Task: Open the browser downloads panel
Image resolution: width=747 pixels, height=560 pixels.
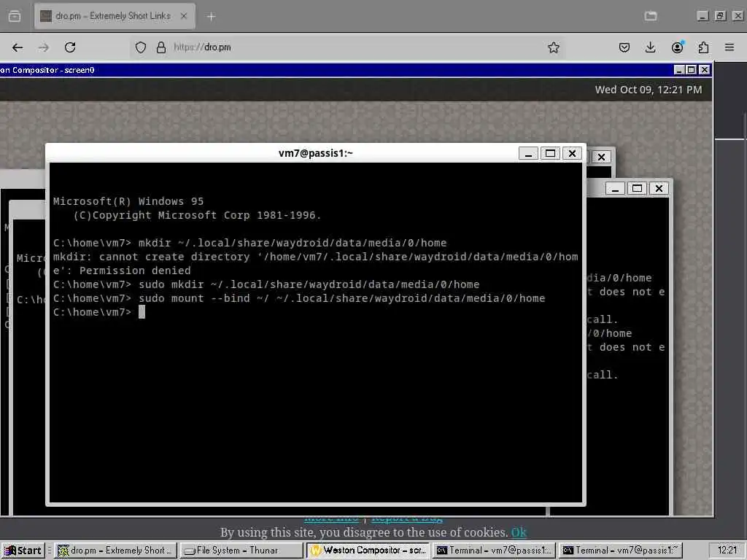Action: click(x=650, y=47)
